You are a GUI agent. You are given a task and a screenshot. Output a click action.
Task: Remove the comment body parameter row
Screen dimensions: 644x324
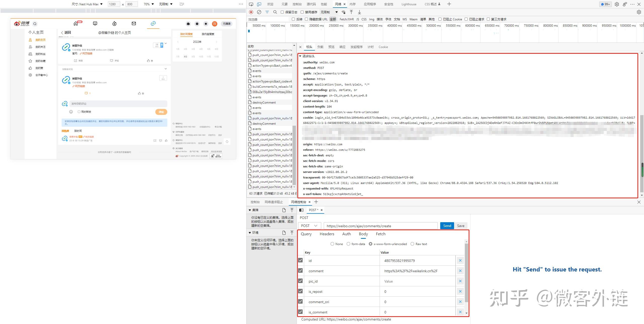[460, 271]
